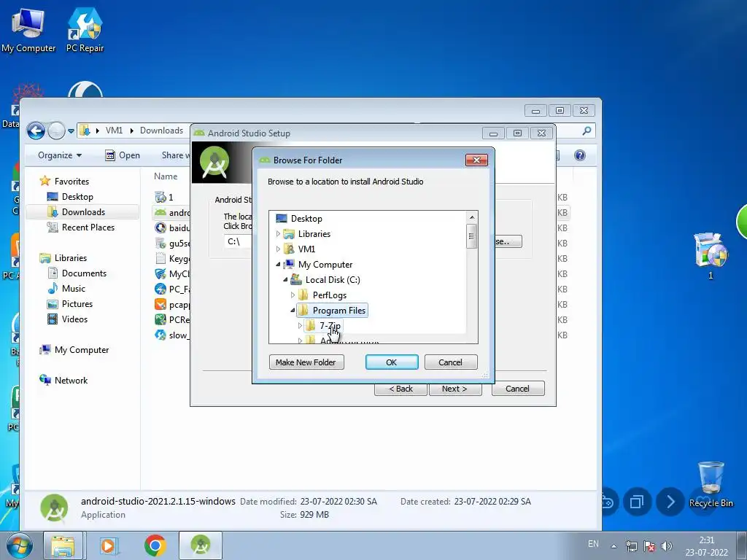Click the volume speaker tray icon
Viewport: 747px width, 560px height.
coord(667,545)
